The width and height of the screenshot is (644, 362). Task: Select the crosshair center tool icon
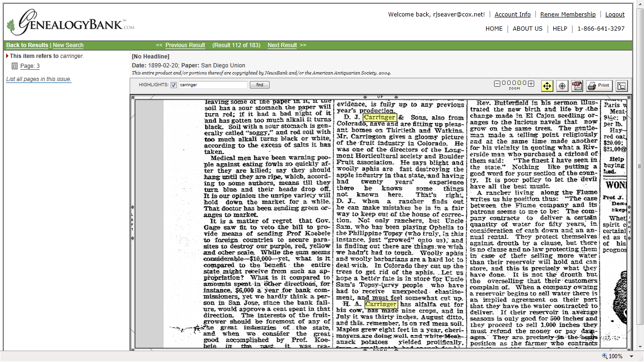click(x=562, y=86)
